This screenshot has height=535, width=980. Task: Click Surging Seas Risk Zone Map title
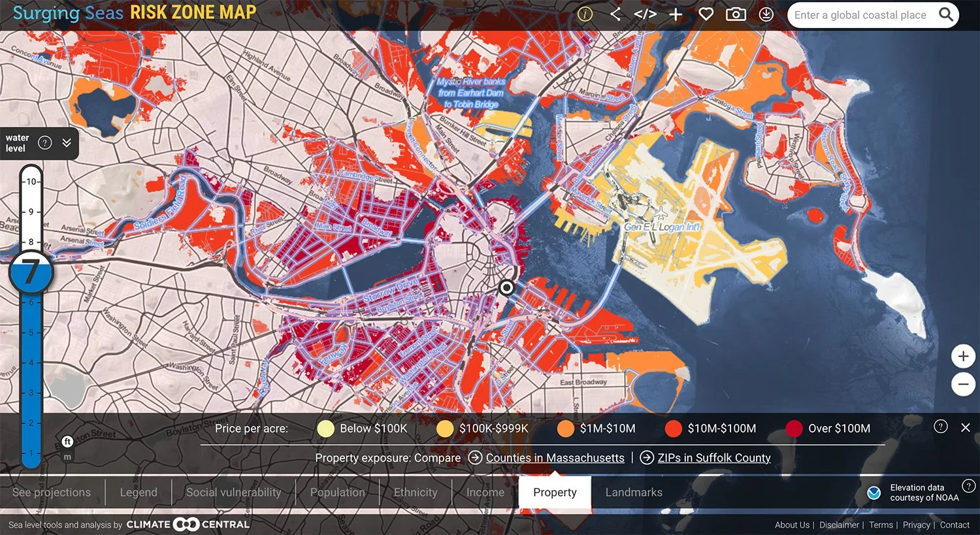click(x=135, y=13)
